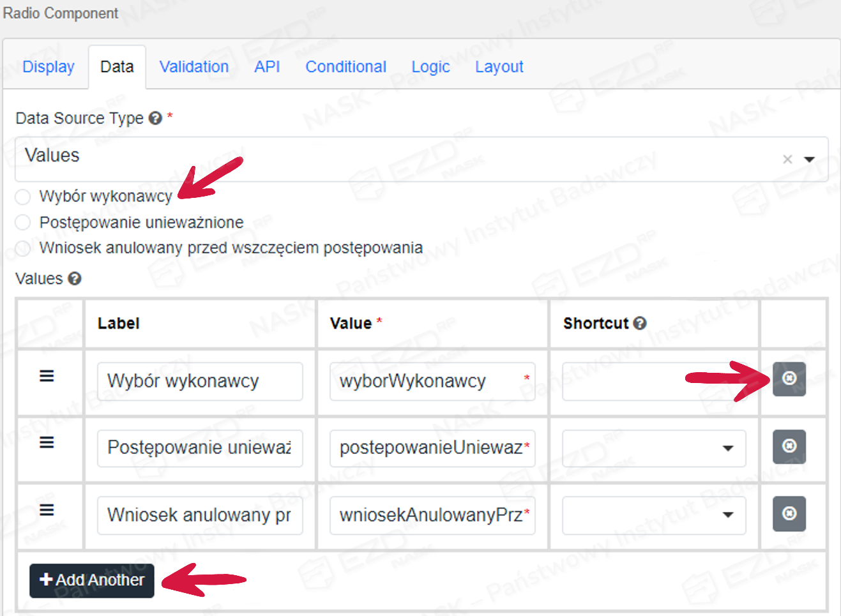Switch to the Validation tab
Screen dimensions: 841x616
(194, 67)
